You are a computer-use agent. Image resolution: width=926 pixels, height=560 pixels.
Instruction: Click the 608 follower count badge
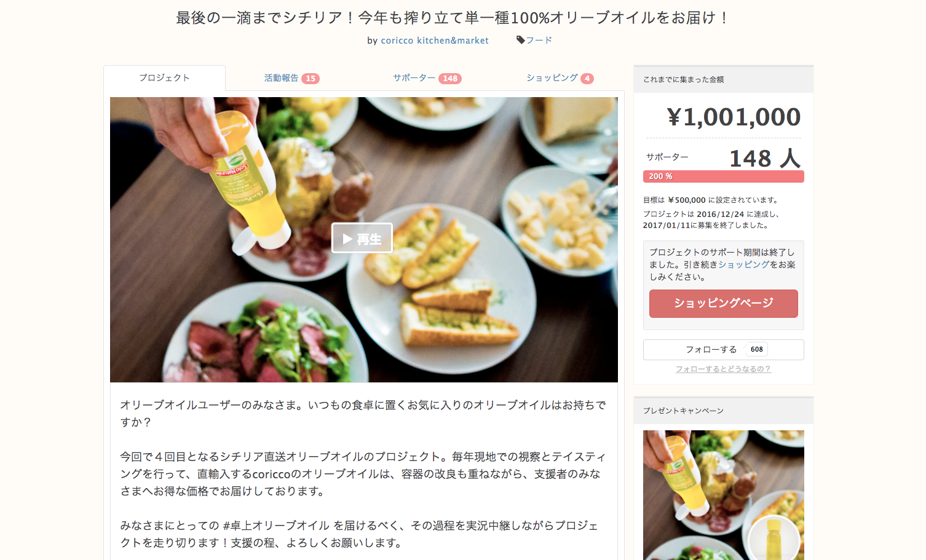[x=756, y=349]
